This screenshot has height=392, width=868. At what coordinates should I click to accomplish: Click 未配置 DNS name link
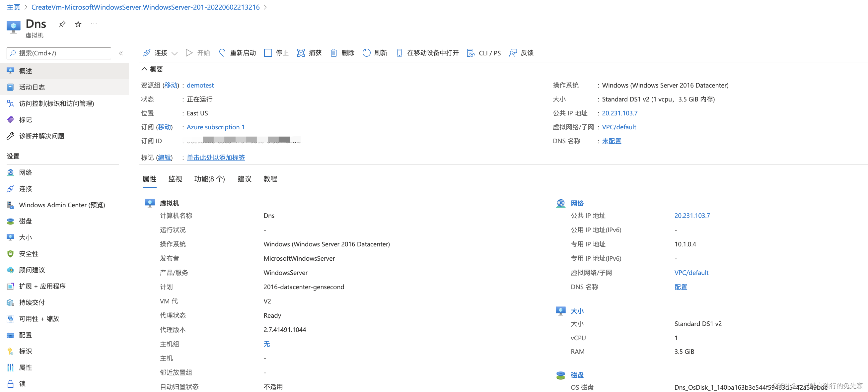pos(612,141)
